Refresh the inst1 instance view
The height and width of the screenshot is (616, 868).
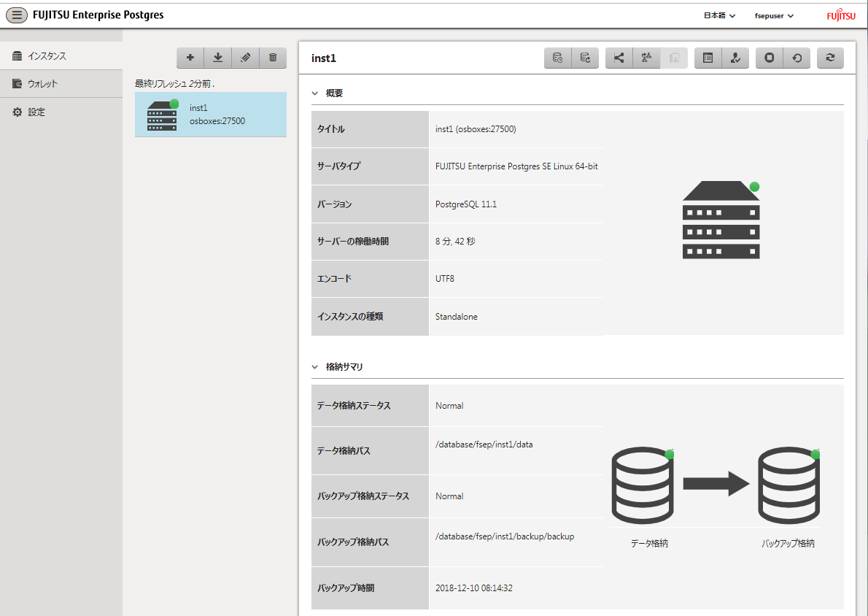[x=830, y=58]
